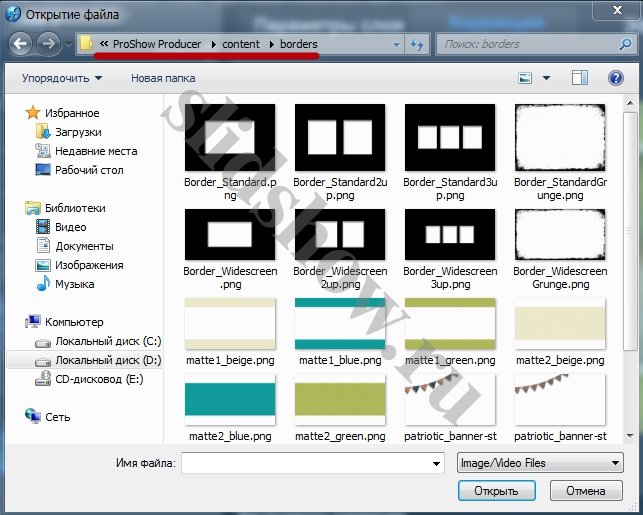Expand the Имя файла dropdown arrow

(436, 463)
